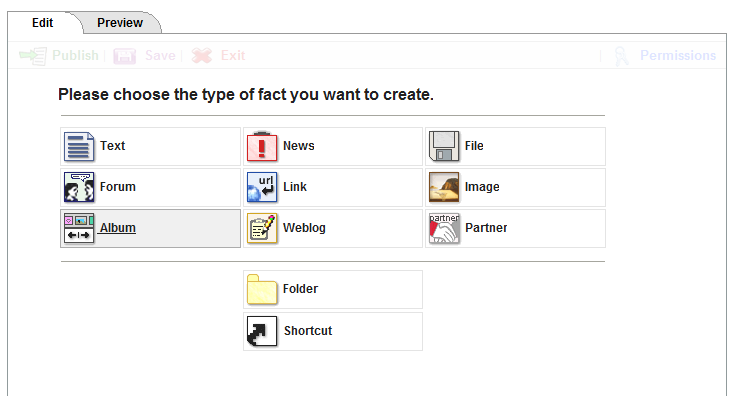Click the Publish toolbar label
The image size is (754, 396).
click(75, 56)
